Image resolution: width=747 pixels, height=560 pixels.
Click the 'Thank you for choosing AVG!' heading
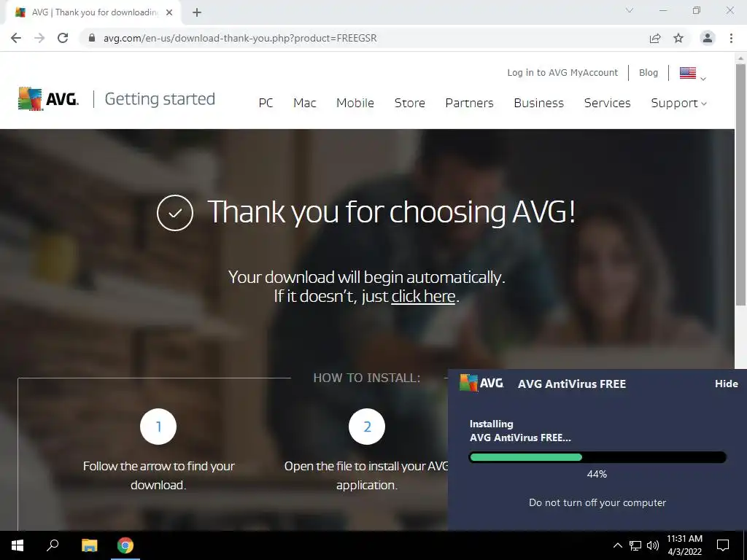[392, 211]
